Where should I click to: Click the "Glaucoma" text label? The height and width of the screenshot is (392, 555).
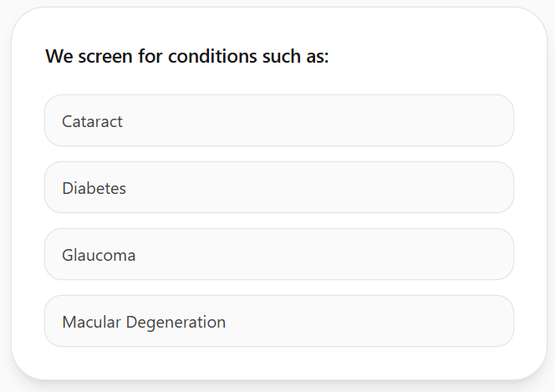click(x=99, y=255)
